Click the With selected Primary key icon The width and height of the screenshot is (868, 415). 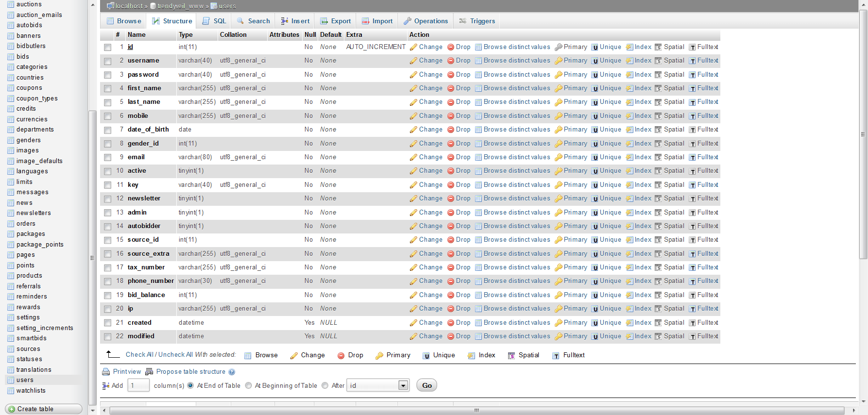tap(379, 356)
